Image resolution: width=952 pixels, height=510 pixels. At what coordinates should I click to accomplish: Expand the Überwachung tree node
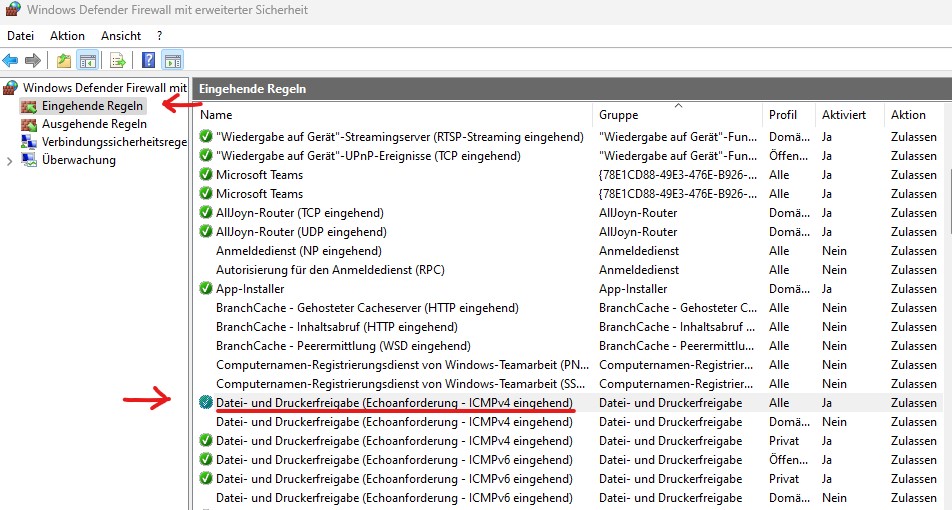point(10,160)
